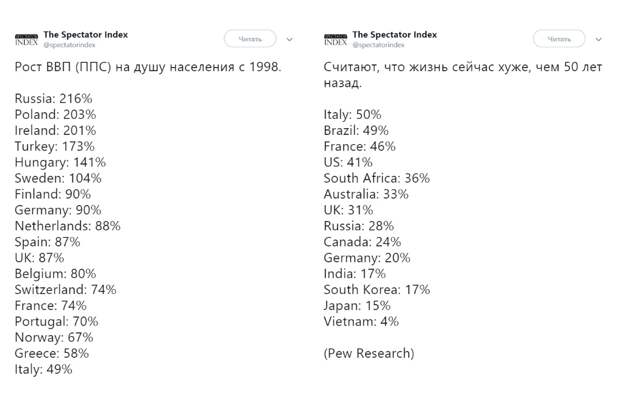The height and width of the screenshot is (398, 620).
Task: Click the Читать button on the right tweet
Action: point(559,39)
